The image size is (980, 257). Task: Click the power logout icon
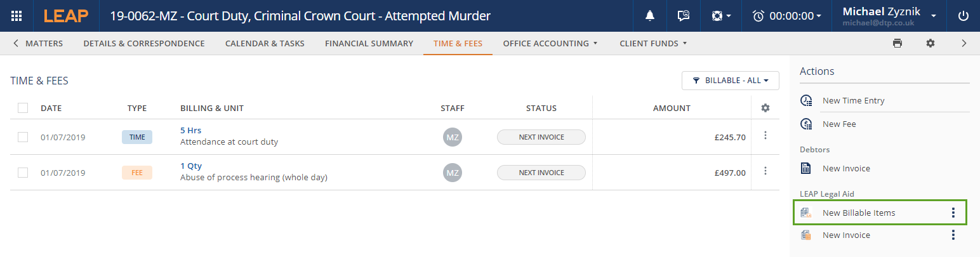tap(963, 16)
